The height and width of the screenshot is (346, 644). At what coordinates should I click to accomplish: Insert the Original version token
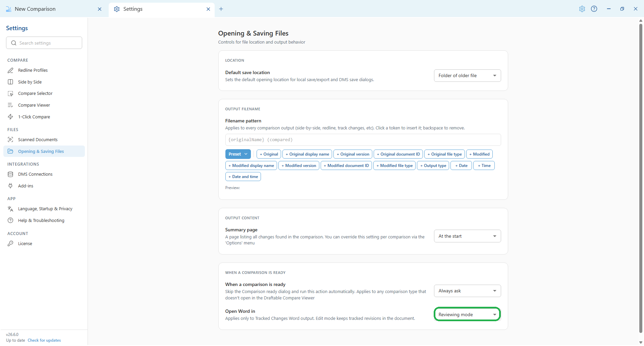click(353, 154)
